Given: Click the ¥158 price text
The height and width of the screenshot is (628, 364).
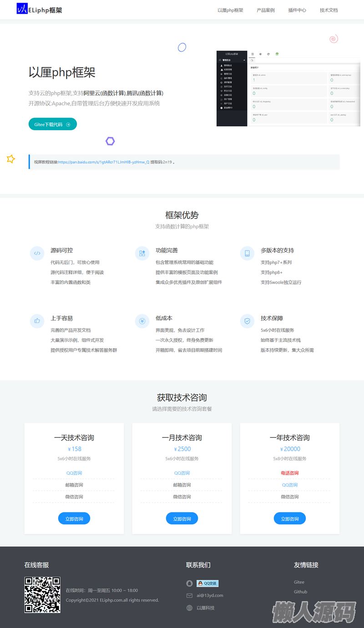Looking at the screenshot, I should point(74,449).
